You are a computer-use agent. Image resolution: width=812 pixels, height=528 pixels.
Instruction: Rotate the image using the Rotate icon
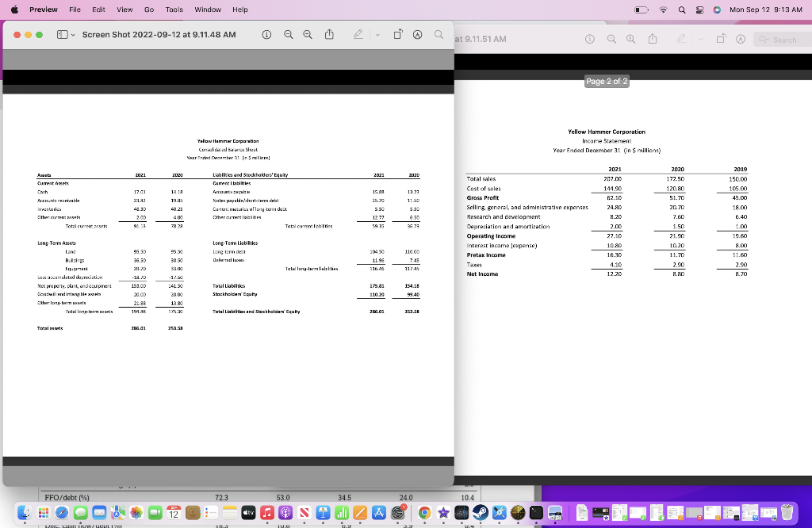tap(398, 35)
